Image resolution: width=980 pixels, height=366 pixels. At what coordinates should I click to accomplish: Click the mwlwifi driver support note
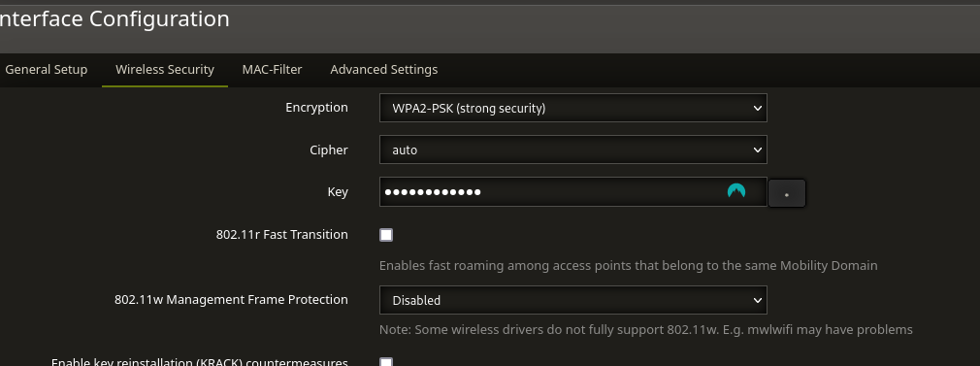click(645, 329)
